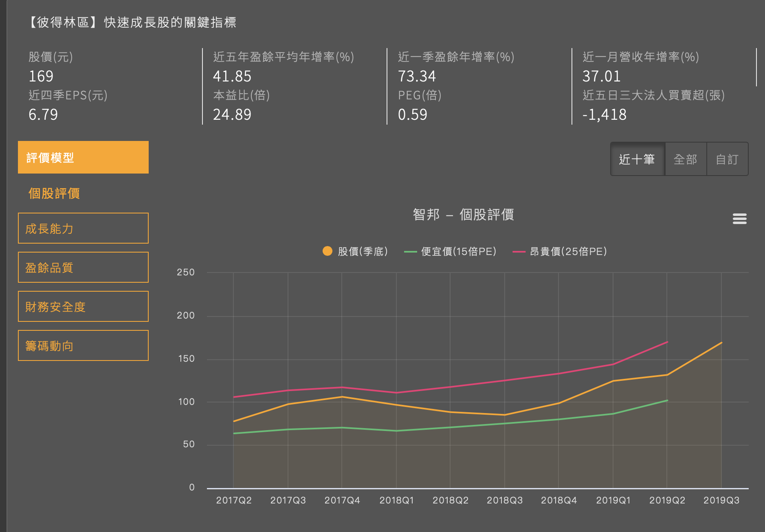The image size is (765, 532).
Task: Open the chart hamburger context menu
Action: tap(739, 219)
